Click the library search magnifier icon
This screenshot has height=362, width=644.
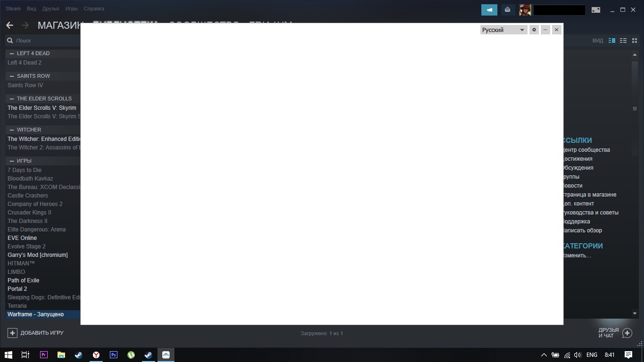click(10, 41)
